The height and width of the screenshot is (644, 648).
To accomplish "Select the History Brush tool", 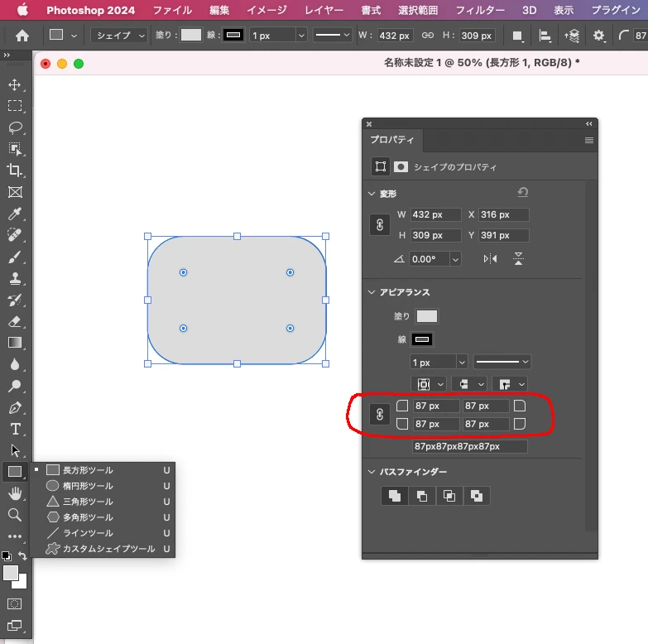I will coord(15,300).
